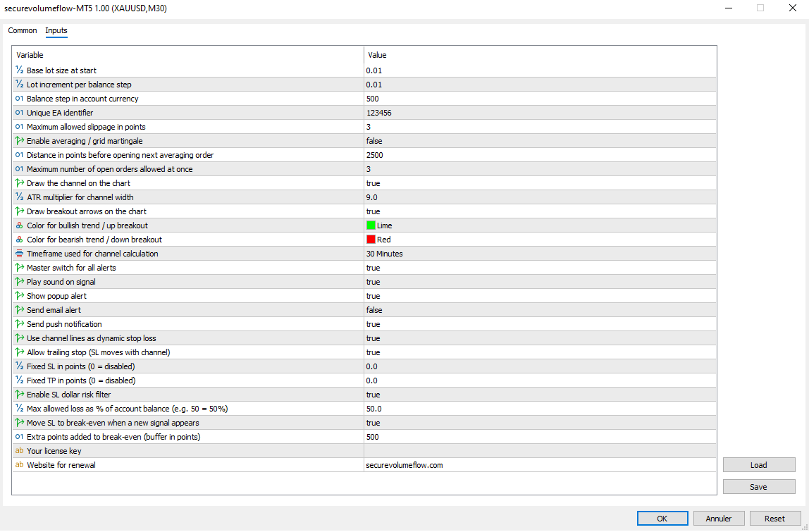Switch to the Common tab
Image resolution: width=809 pixels, height=532 pixels.
pyautogui.click(x=22, y=30)
